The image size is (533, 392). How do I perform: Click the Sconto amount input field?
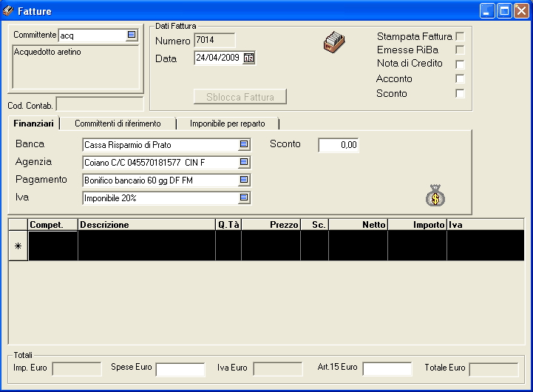pos(339,146)
